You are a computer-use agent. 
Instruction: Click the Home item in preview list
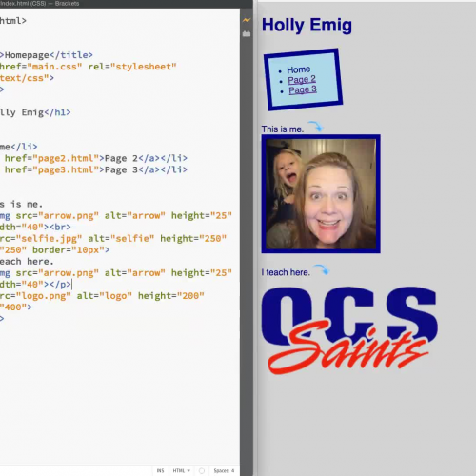coord(299,69)
